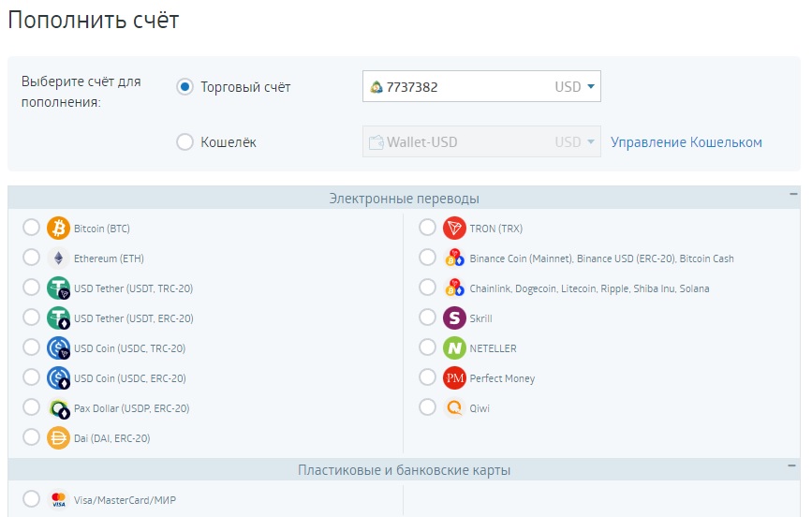The height and width of the screenshot is (517, 812).
Task: Click the Dai (DAI) coin icon
Action: pos(58,438)
